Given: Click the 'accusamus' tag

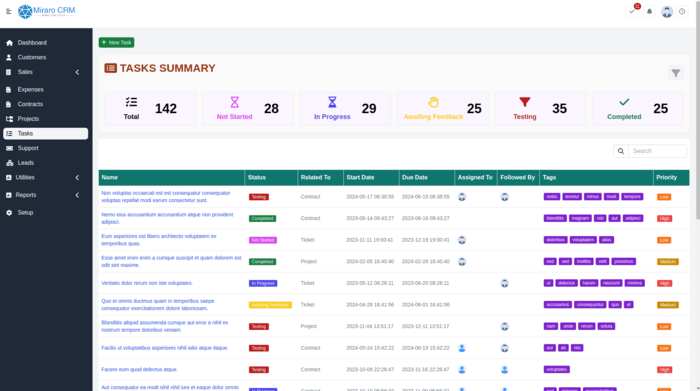Looking at the screenshot, I should pos(558,305).
